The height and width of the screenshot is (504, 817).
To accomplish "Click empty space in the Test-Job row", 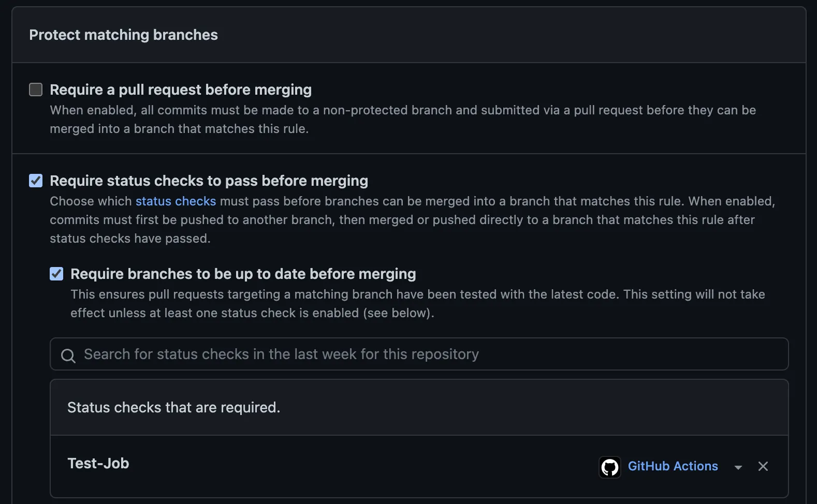I will [x=362, y=466].
